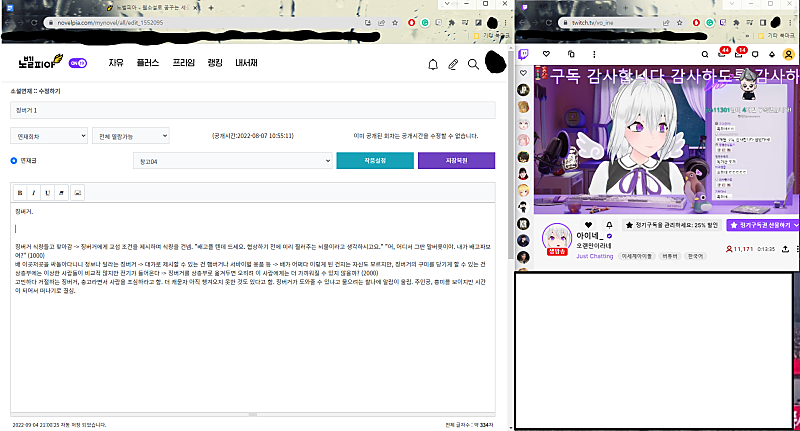Screen dimensions: 800x431
Task: Click the purple 저장목록 button
Action: 456,160
